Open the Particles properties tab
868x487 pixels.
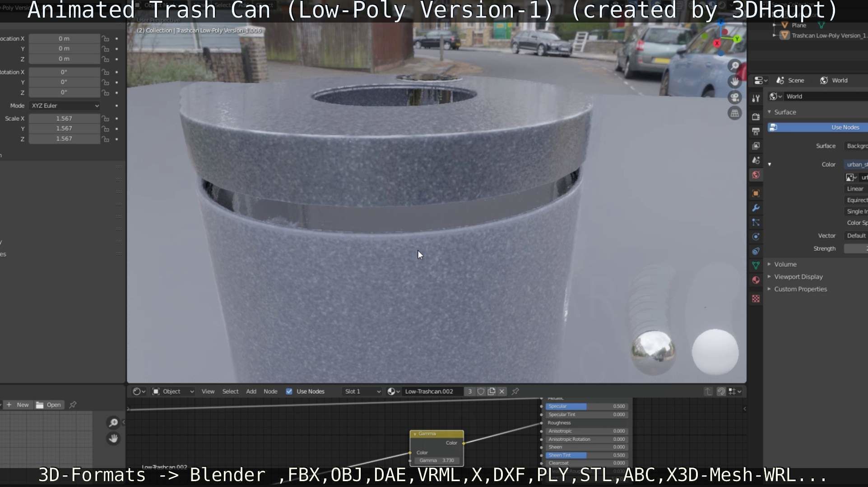(x=756, y=222)
